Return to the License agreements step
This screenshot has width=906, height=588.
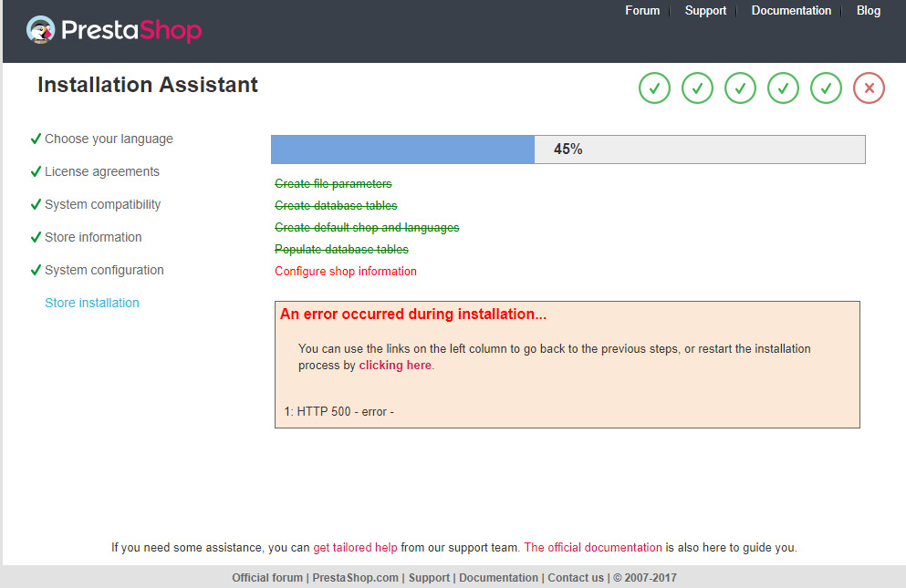click(x=101, y=171)
